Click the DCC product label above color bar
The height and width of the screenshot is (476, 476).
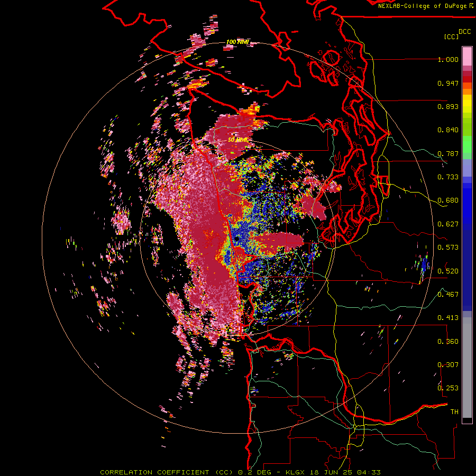464,32
